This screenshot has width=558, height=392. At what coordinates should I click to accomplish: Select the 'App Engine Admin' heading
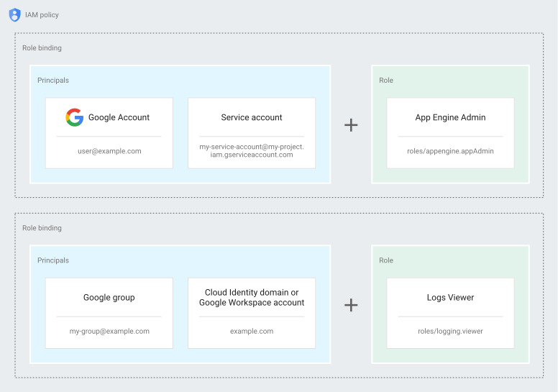tap(451, 117)
